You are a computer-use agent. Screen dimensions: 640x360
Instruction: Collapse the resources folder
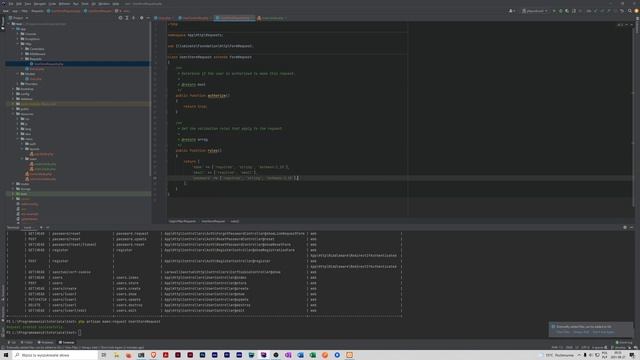(x=13, y=114)
